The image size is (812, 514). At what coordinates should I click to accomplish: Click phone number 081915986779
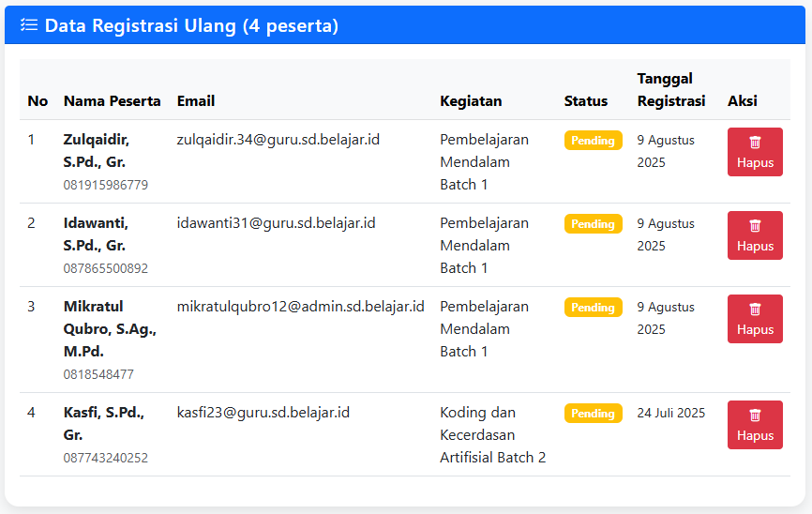click(106, 185)
